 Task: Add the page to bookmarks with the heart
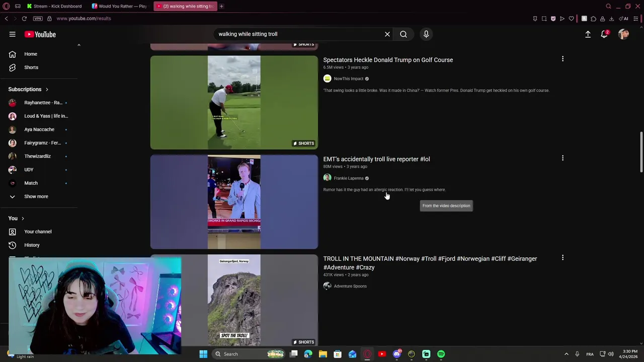(571, 19)
